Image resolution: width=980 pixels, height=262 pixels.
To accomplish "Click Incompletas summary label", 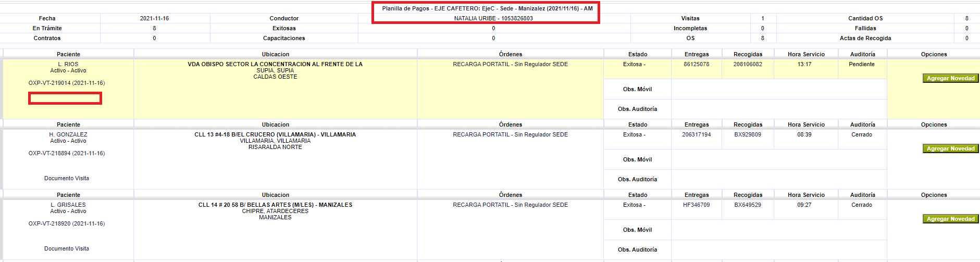I will point(690,28).
